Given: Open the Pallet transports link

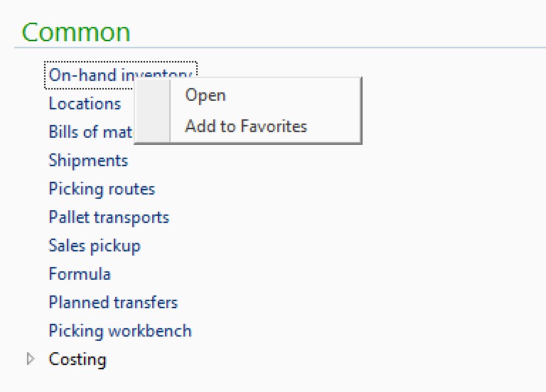Looking at the screenshot, I should pos(109,217).
